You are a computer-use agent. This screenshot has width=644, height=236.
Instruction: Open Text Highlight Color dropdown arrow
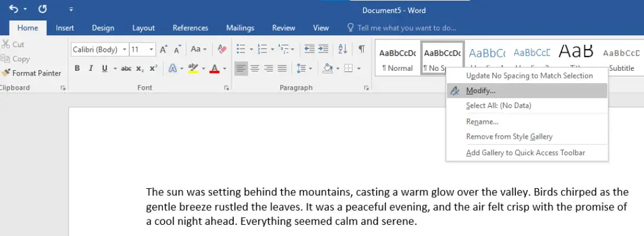point(203,68)
